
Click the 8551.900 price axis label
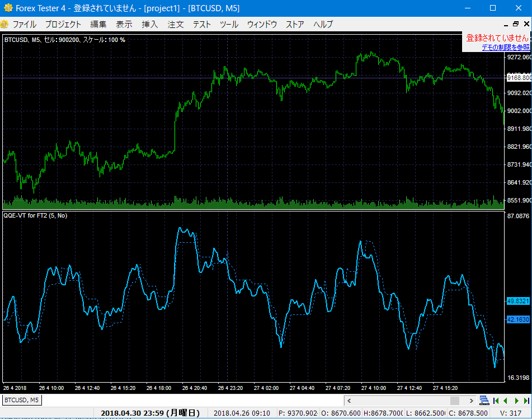[519, 200]
